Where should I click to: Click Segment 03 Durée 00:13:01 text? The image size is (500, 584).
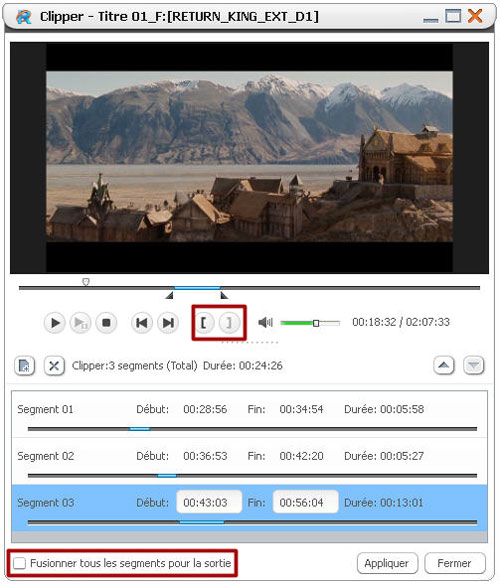click(384, 503)
